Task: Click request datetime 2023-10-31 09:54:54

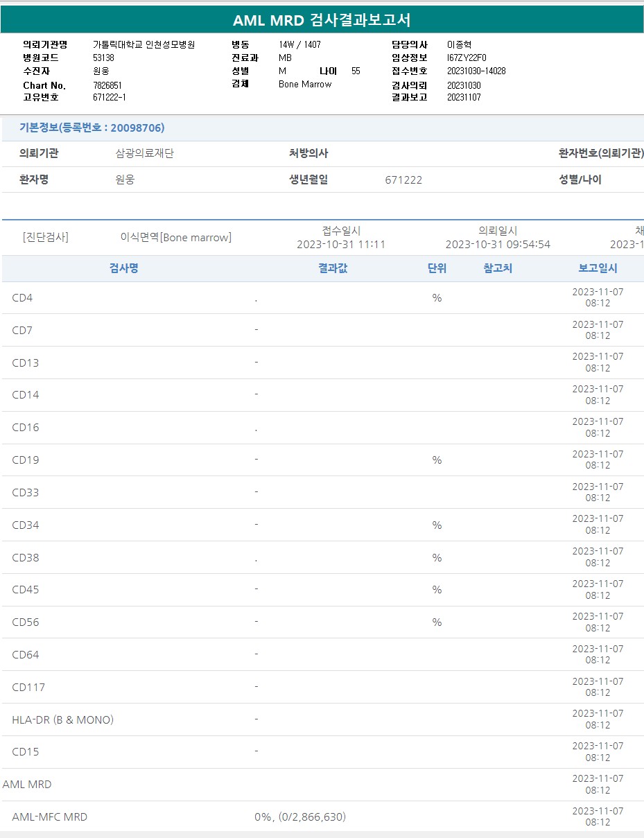Action: coord(498,244)
